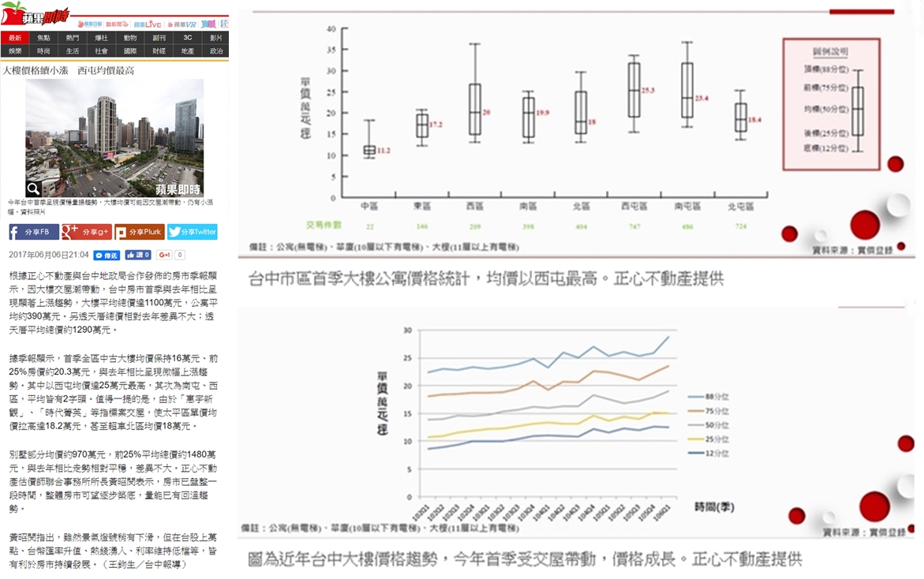Viewport: 924px width, 579px height.
Task: Share article via 分享FB button
Action: click(33, 232)
